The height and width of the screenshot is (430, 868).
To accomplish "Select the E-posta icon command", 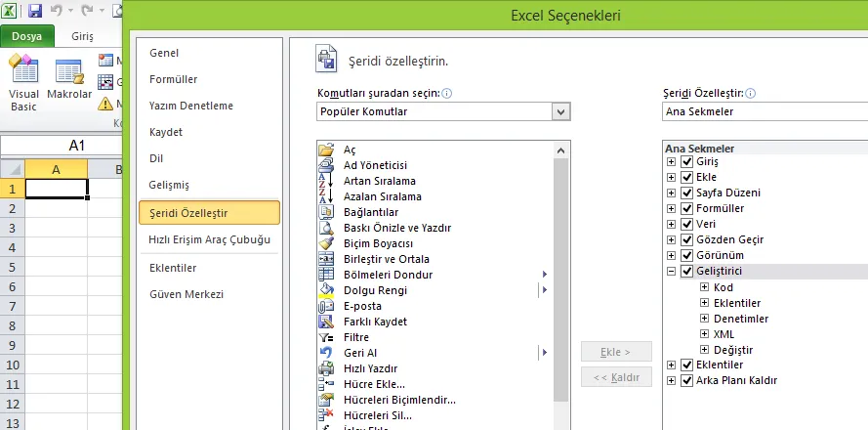I will pos(326,306).
